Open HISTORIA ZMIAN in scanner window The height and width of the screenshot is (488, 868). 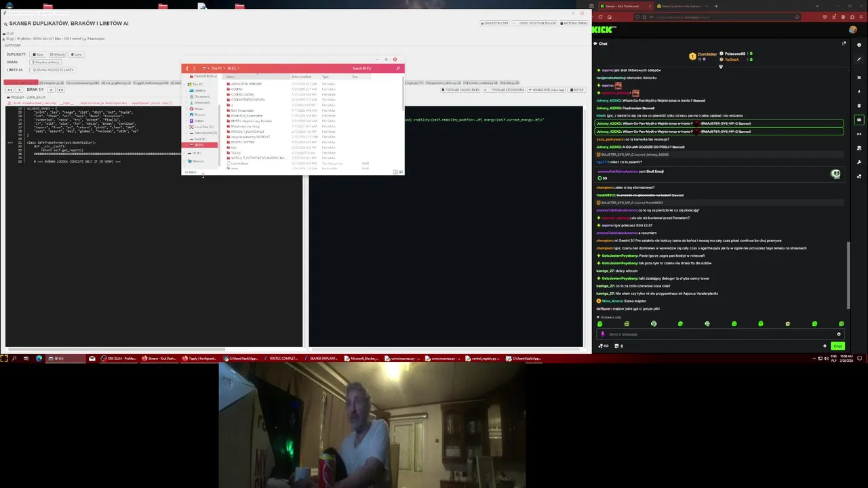pos(574,23)
